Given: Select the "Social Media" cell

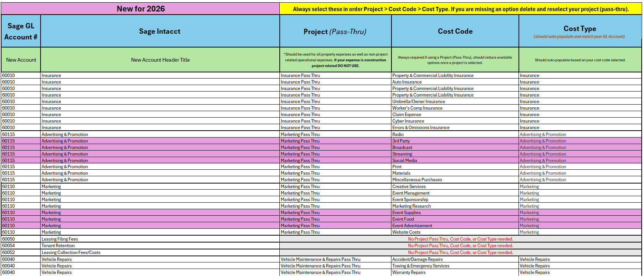Looking at the screenshot, I should click(455, 161).
